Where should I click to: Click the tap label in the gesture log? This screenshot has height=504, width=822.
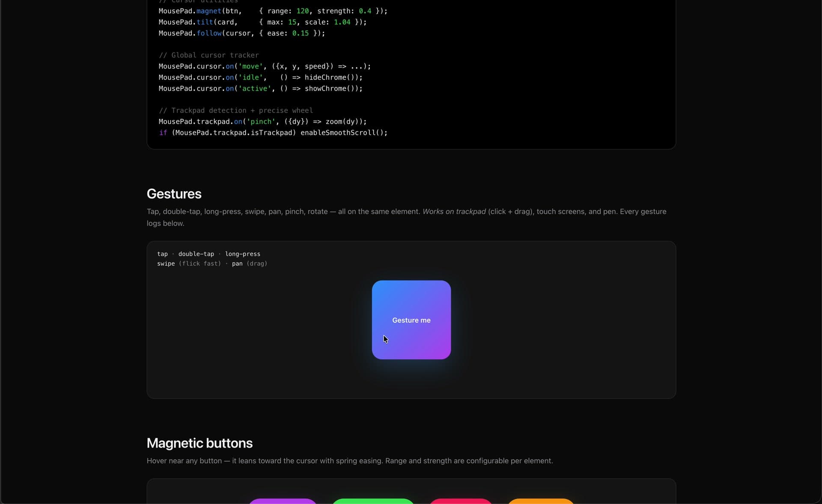click(x=162, y=254)
